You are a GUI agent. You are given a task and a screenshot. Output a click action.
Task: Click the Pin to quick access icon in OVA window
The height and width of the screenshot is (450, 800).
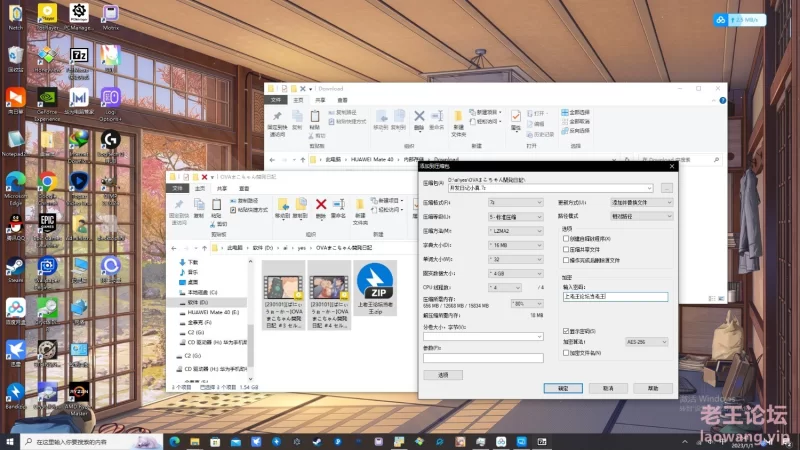pos(179,205)
